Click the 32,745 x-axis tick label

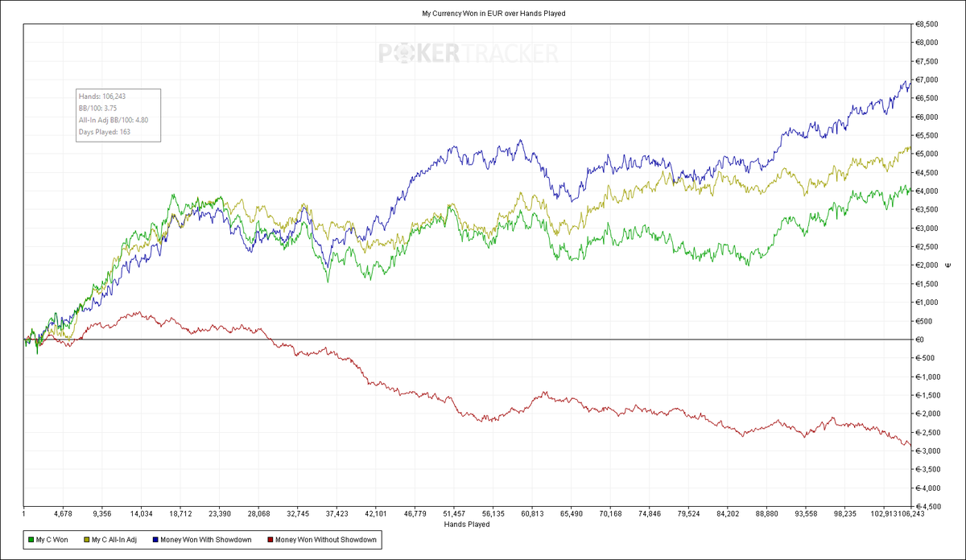point(298,513)
